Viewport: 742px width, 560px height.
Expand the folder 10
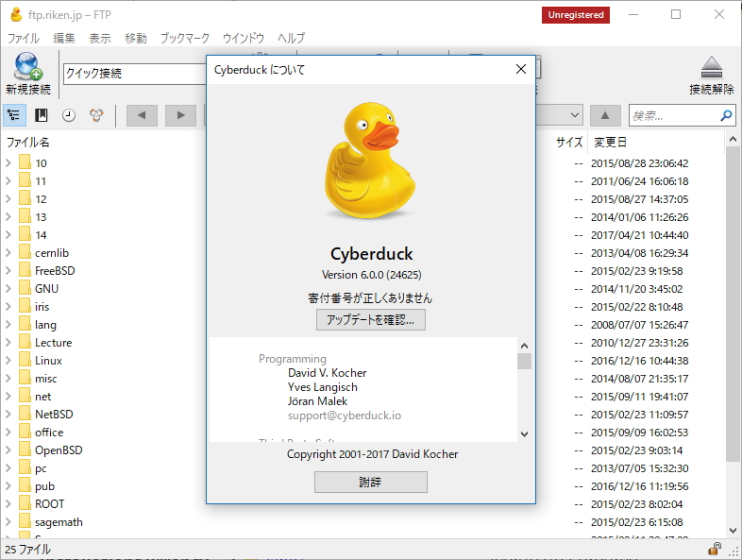[8, 162]
